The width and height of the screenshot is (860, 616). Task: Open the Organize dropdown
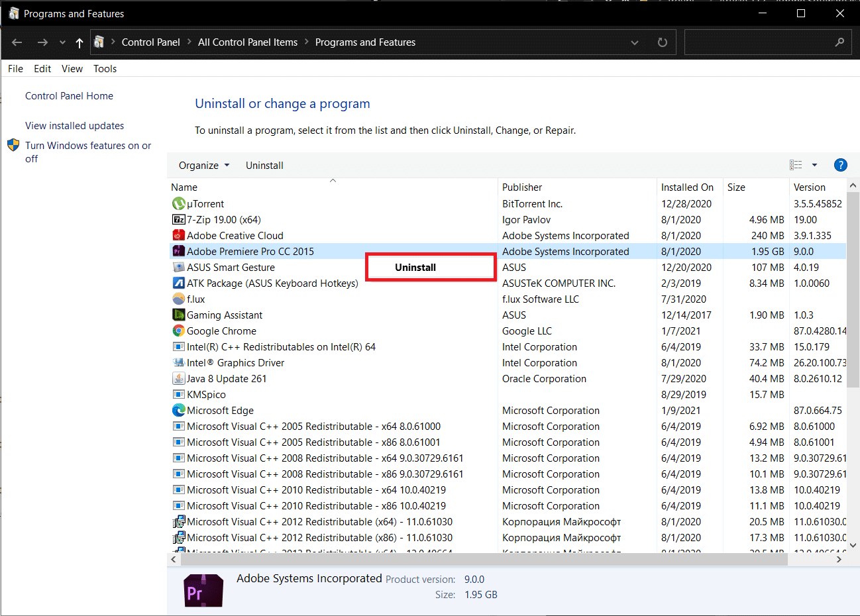click(x=203, y=166)
